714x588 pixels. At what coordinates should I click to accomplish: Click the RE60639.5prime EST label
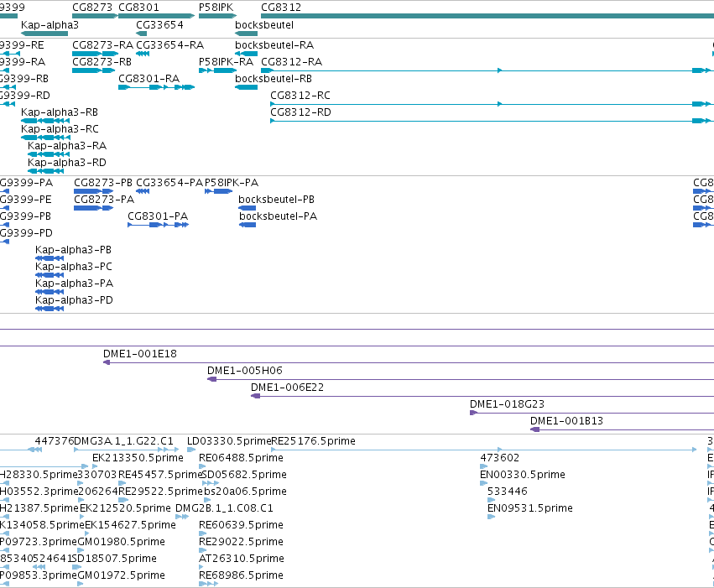241,526
